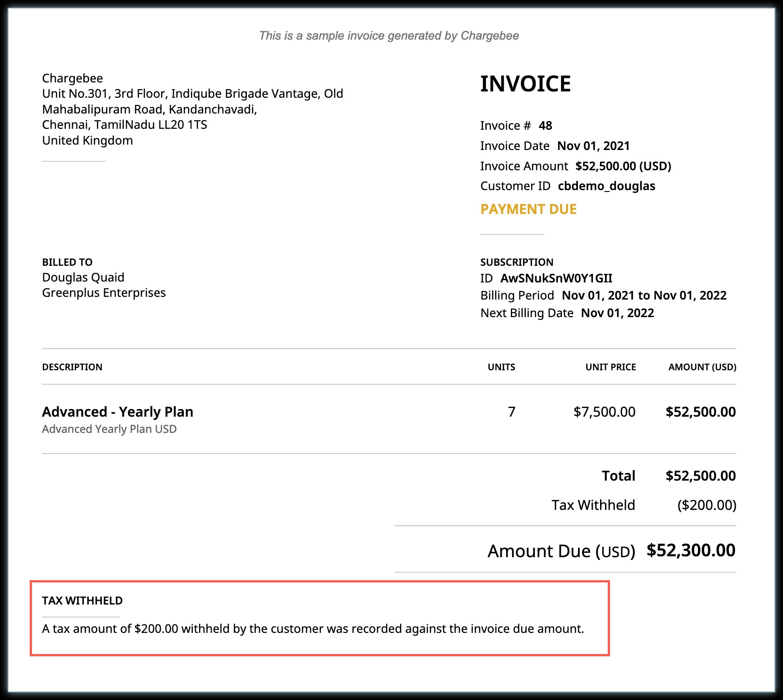The width and height of the screenshot is (783, 700).
Task: Click the unit price $7,500.00
Action: pyautogui.click(x=604, y=412)
